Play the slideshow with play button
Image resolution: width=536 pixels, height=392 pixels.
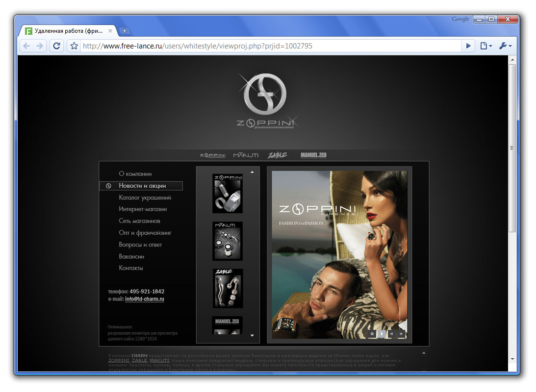(382, 334)
